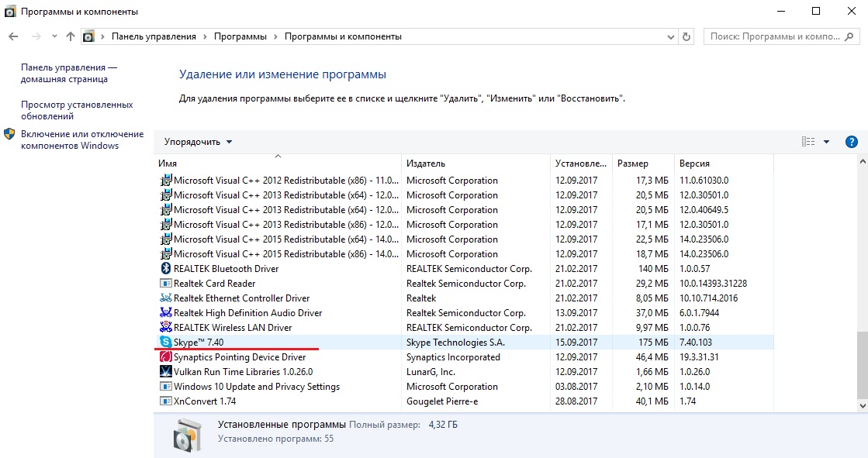Click the Visual C++ 2015 x64 installer icon

coord(165,239)
